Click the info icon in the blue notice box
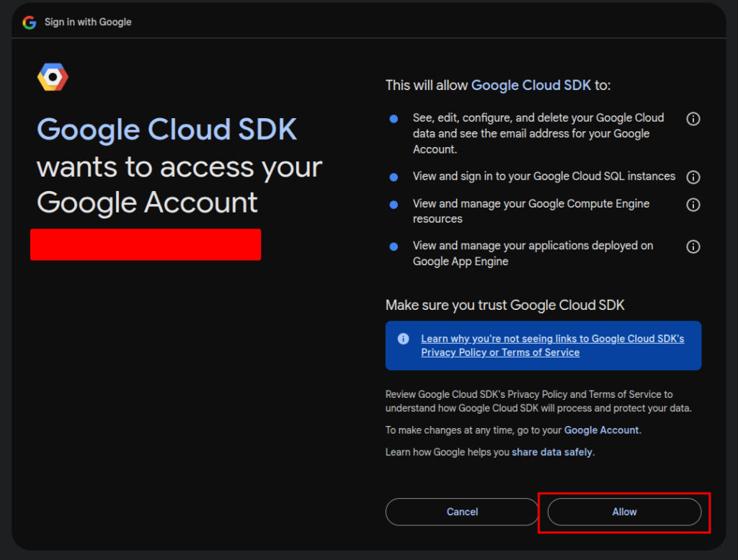This screenshot has height=560, width=738. coord(403,339)
